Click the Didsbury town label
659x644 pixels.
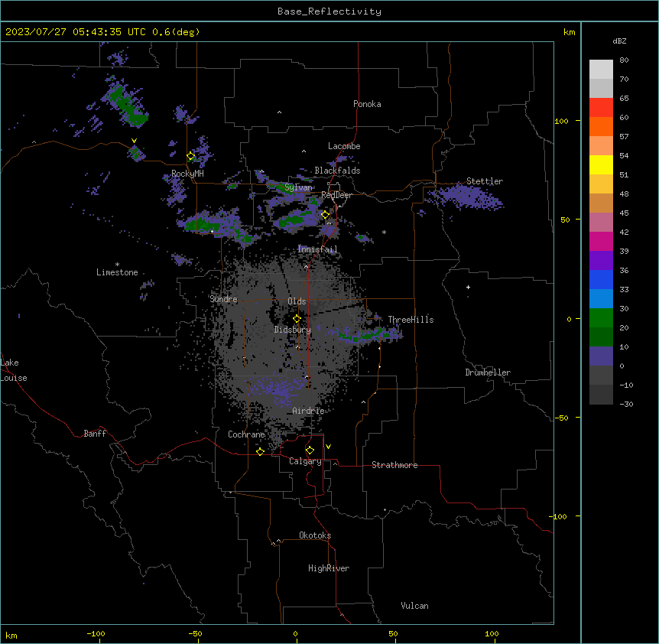click(293, 330)
